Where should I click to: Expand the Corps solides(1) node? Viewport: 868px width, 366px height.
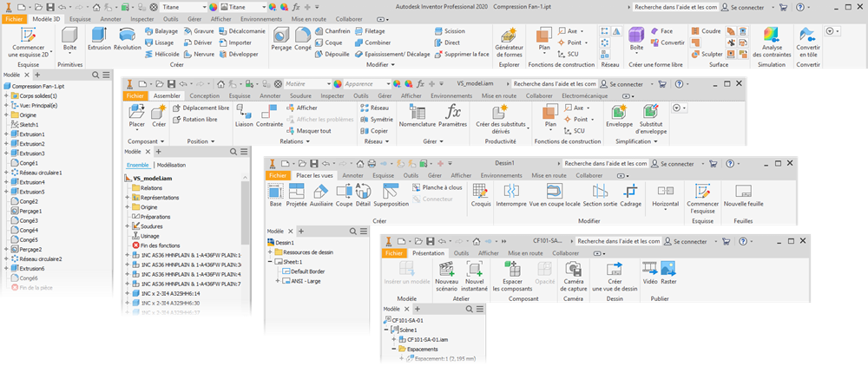point(6,96)
